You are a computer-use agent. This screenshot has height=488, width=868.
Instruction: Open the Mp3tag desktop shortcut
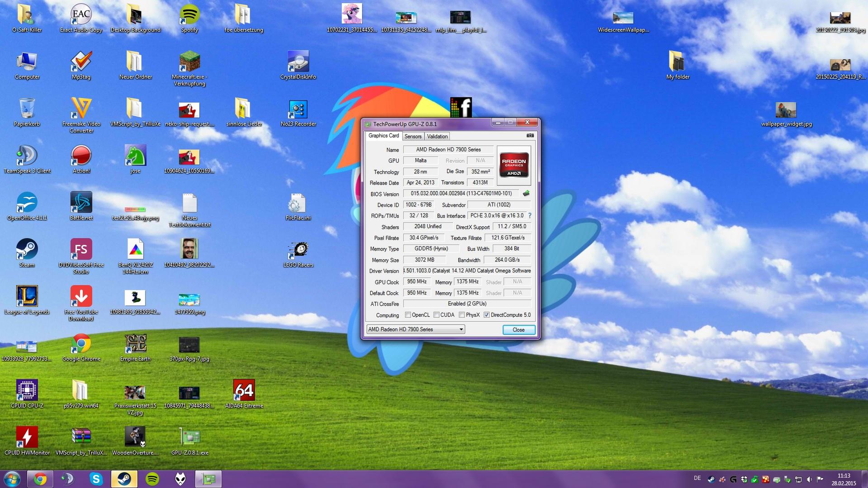coord(81,65)
